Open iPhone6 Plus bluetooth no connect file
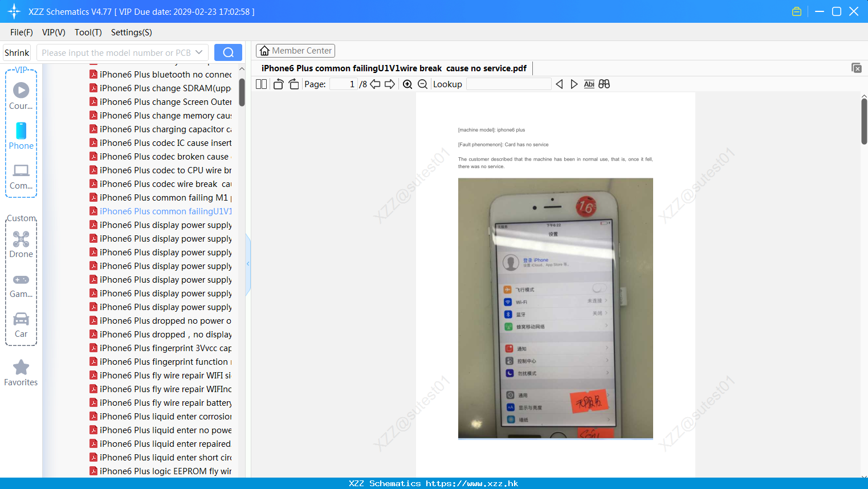 161,75
